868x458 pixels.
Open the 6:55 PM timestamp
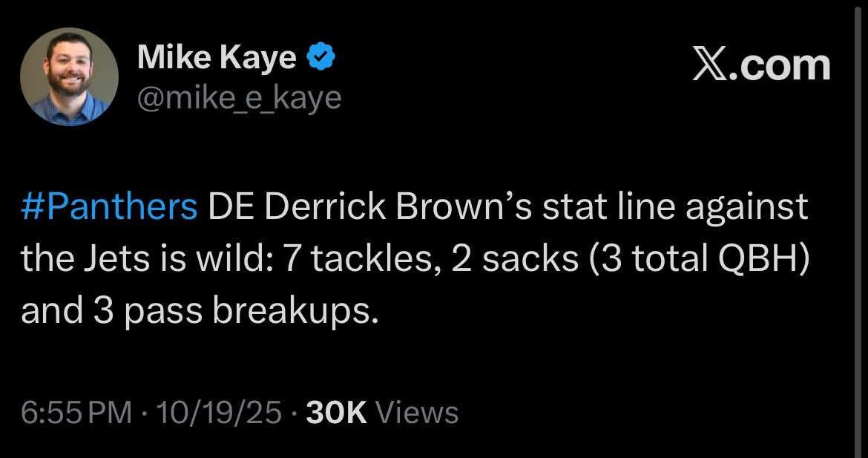coord(76,412)
